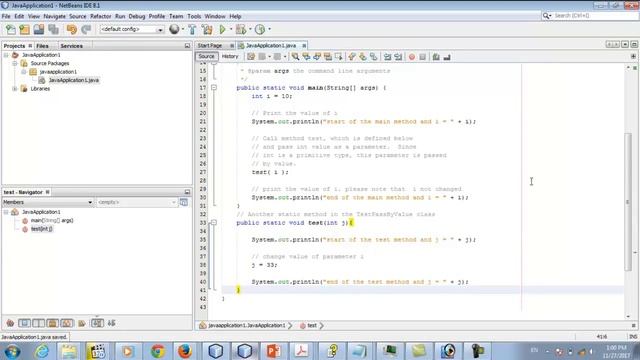Open the Tools menu

(194, 16)
